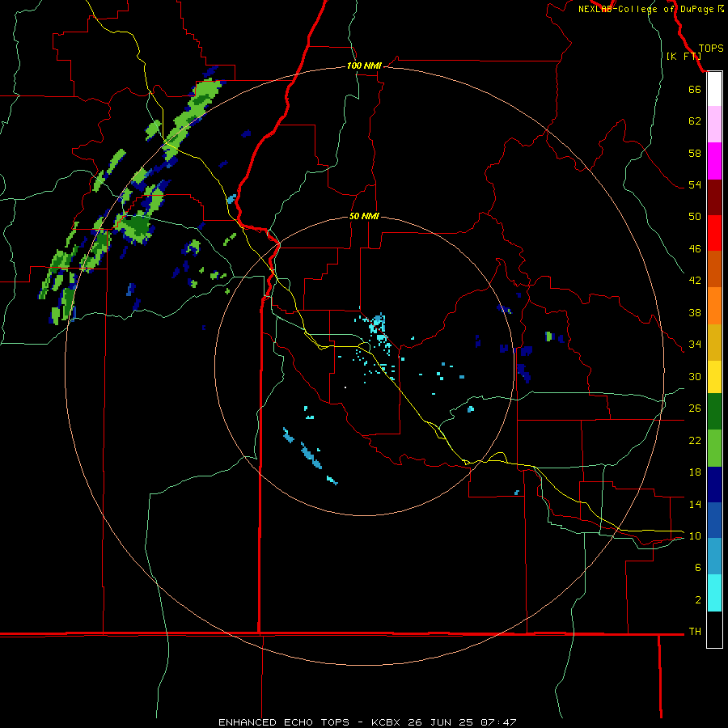Click the gold 38 kft legend swatch
Viewport: 728px width, 728px height.
point(714,342)
